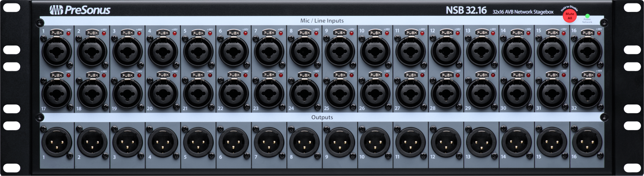Toggle the +48V indicator on input 14
The height and width of the screenshot is (176, 644).
point(529,33)
